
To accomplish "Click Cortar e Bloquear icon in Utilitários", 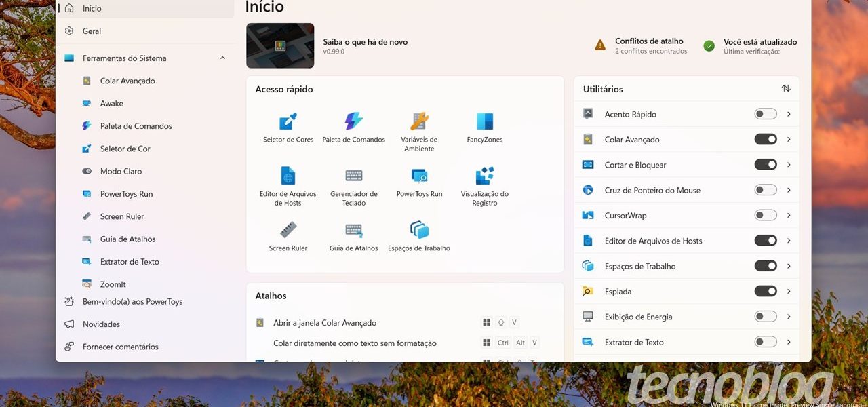I will coord(588,165).
